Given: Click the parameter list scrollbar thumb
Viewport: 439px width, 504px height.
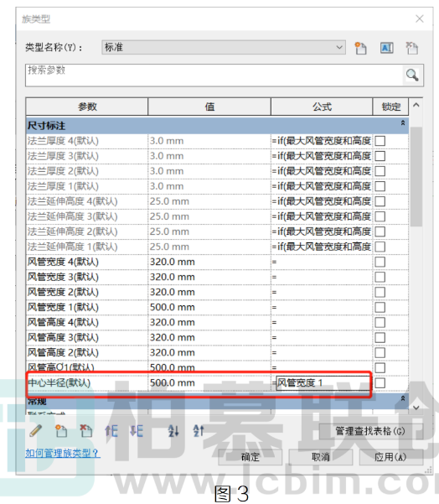Looking at the screenshot, I should point(416,176).
